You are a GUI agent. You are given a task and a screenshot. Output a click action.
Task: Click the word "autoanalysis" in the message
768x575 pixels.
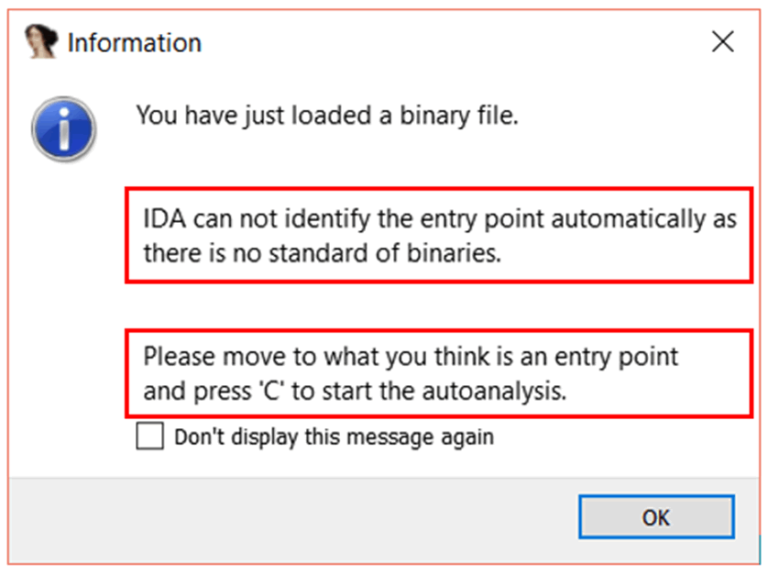tap(496, 391)
